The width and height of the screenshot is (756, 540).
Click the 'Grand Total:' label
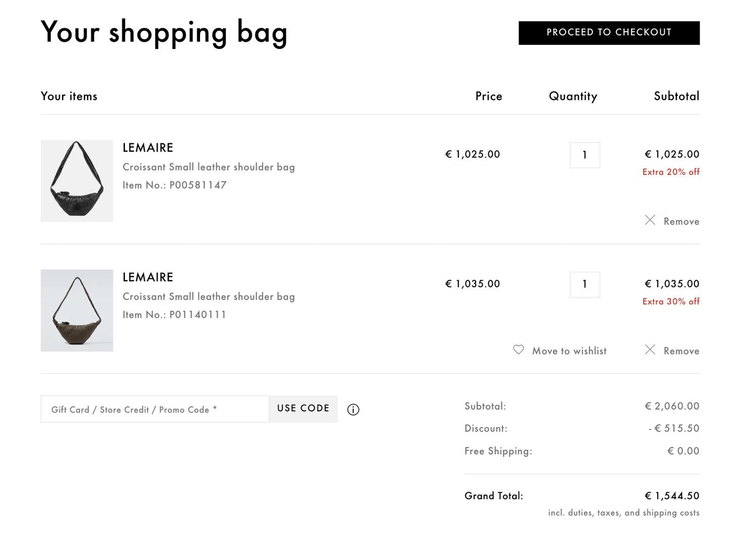pos(493,496)
